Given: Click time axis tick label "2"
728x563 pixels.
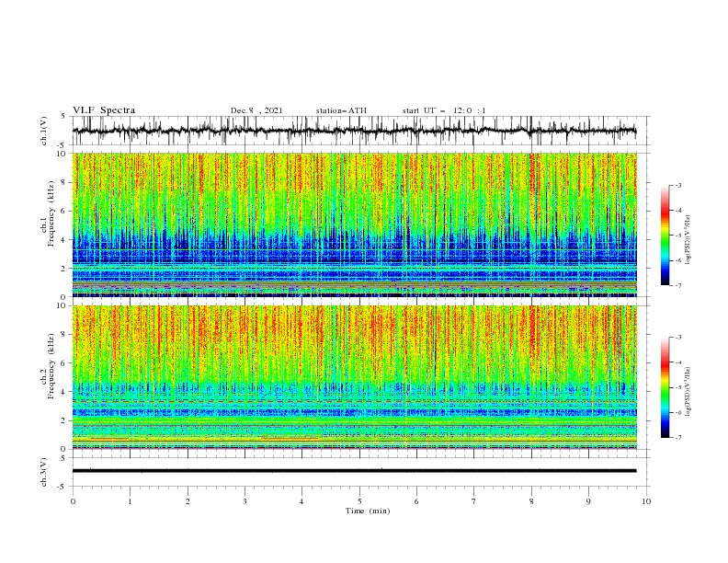Looking at the screenshot, I should [188, 501].
